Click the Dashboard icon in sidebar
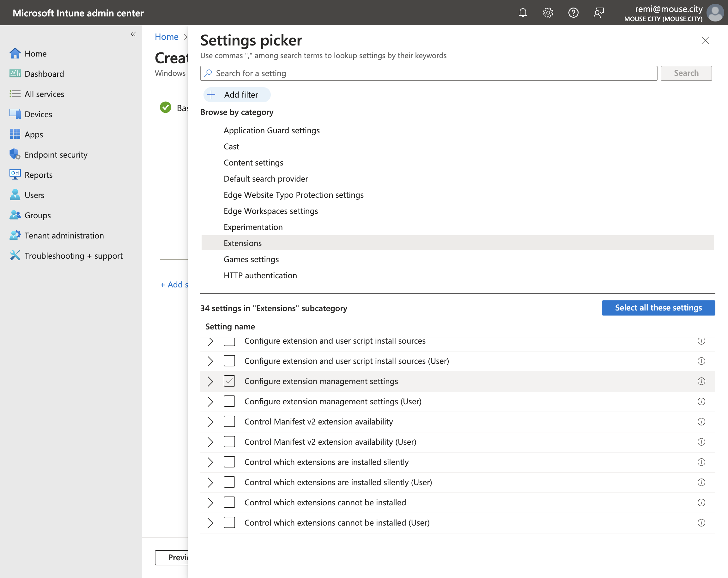The image size is (728, 578). click(15, 74)
